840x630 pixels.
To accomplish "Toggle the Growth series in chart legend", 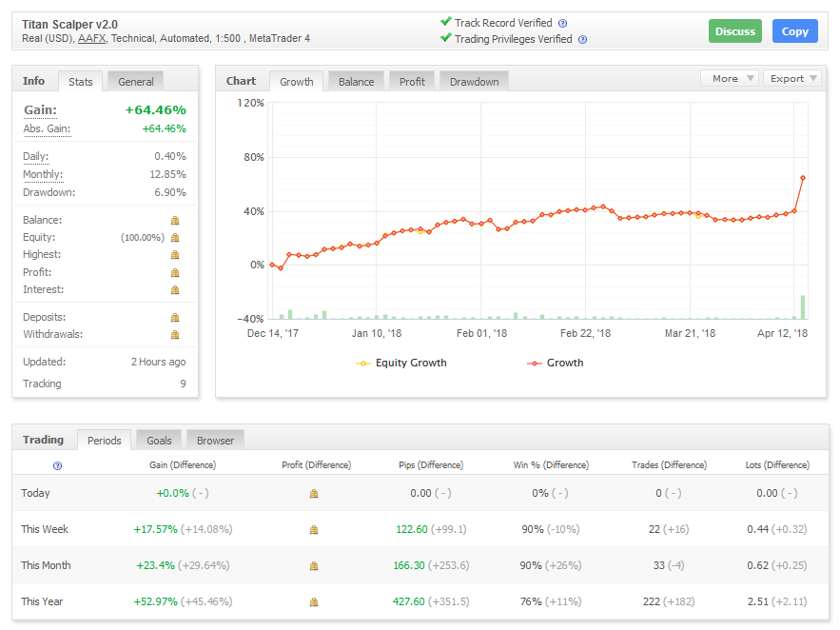I will (x=556, y=363).
